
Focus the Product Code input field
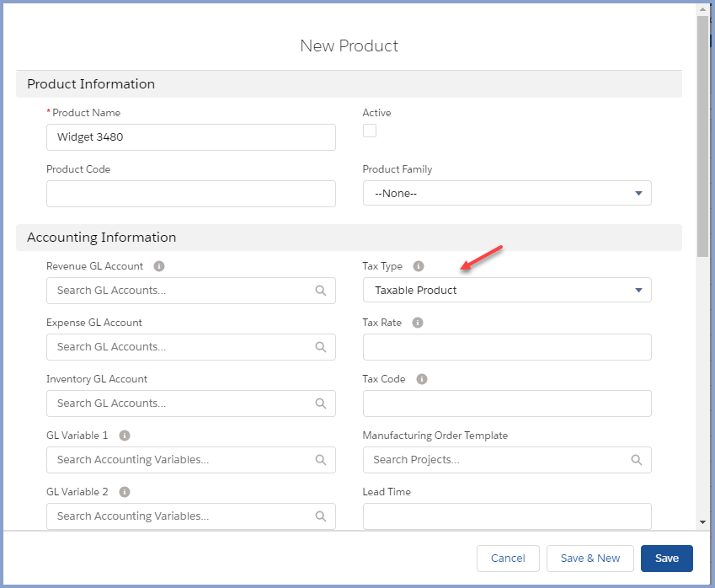point(191,194)
